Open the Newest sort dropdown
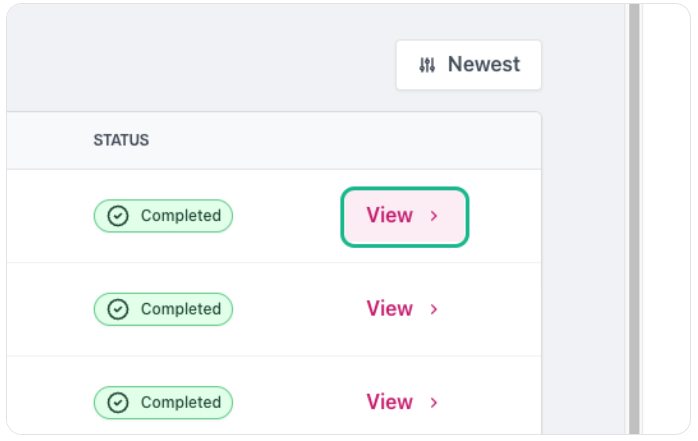Image resolution: width=698 pixels, height=441 pixels. pos(468,65)
